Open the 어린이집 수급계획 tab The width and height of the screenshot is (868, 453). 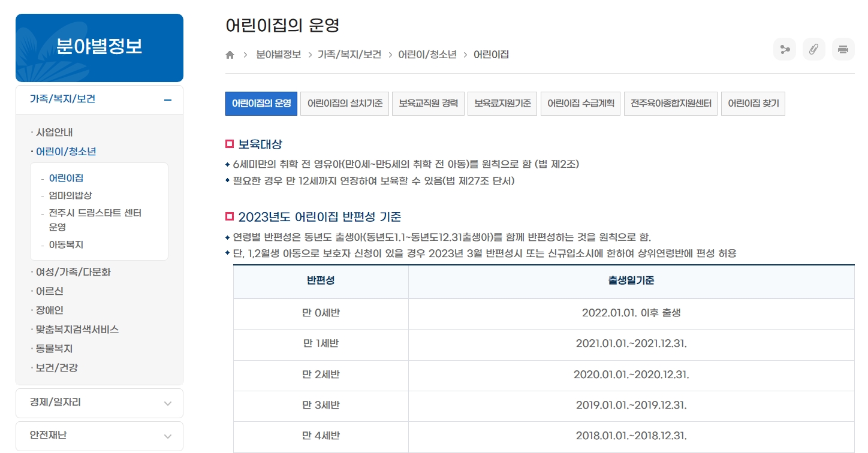point(580,103)
